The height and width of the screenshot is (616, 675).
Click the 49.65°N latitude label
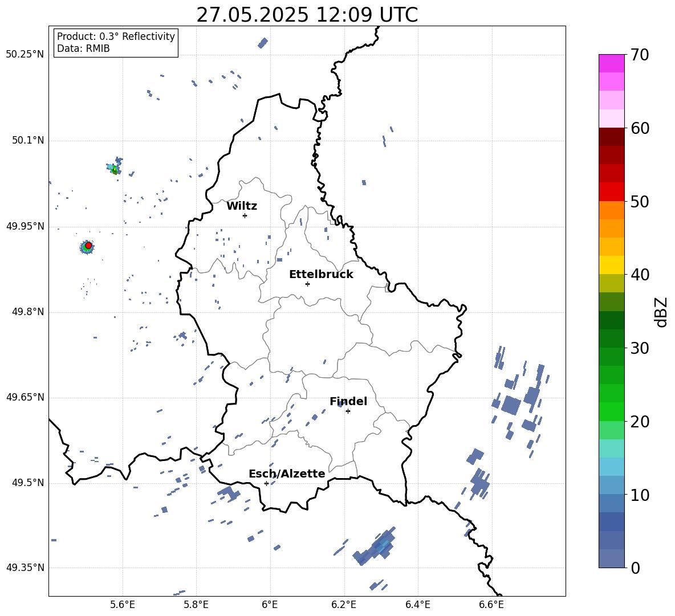(x=25, y=397)
